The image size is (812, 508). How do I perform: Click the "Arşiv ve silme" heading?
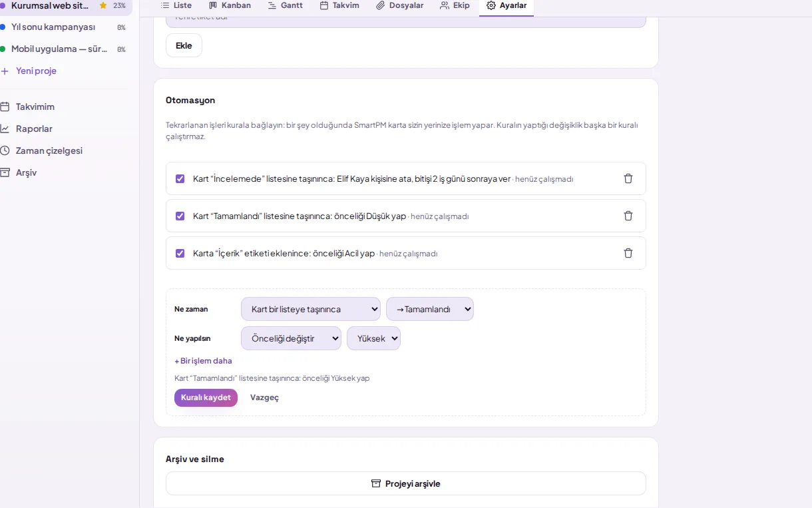[195, 459]
